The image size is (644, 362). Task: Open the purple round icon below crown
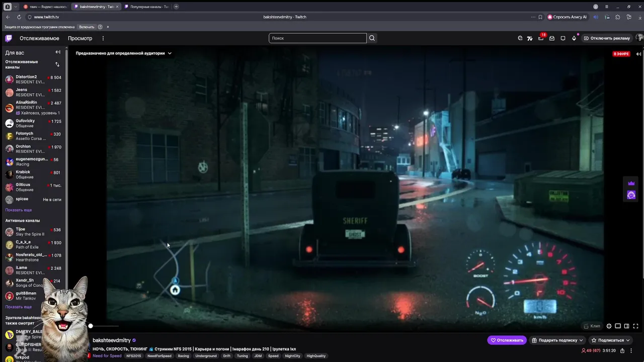pos(631,195)
